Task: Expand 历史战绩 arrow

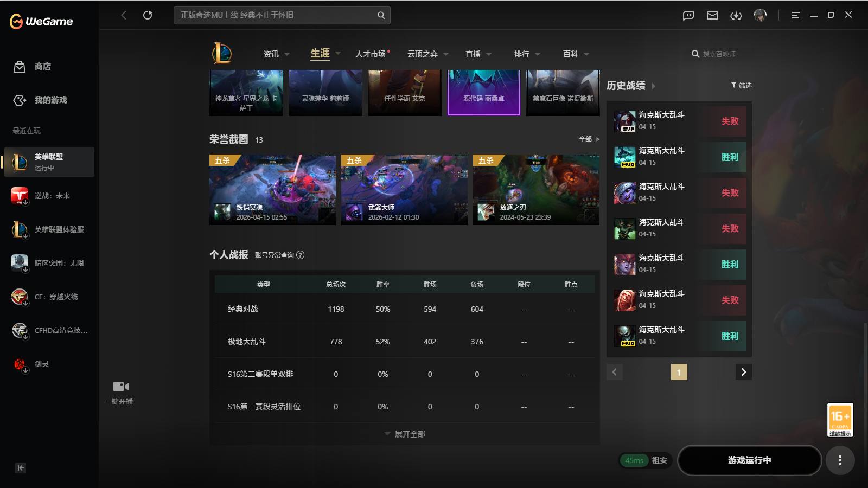Action: point(654,86)
